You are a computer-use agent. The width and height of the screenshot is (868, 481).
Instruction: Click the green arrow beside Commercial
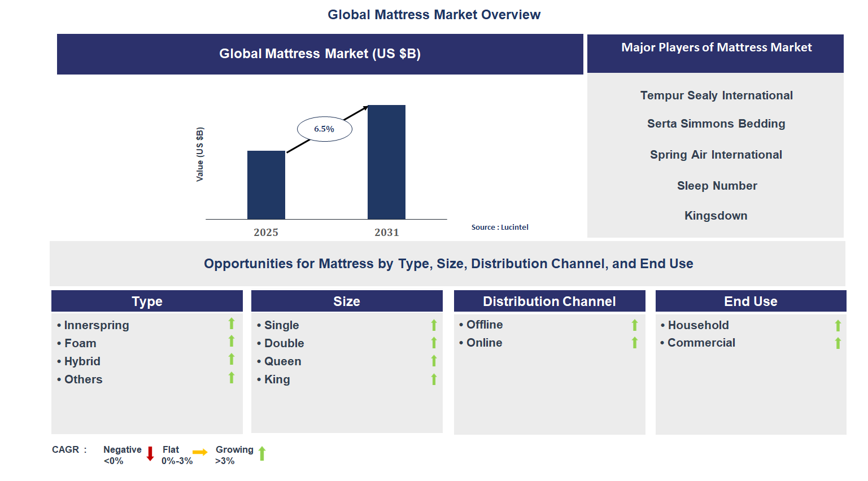(x=838, y=342)
